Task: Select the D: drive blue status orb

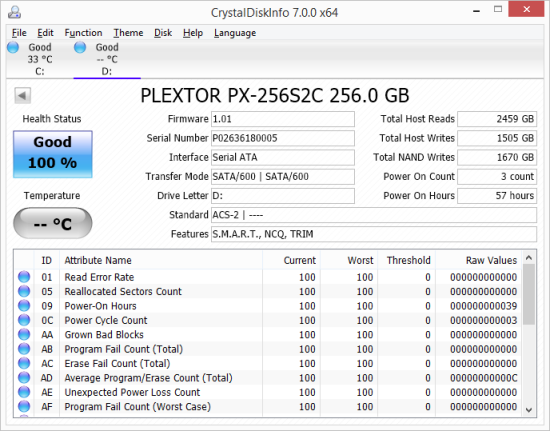Action: point(80,47)
